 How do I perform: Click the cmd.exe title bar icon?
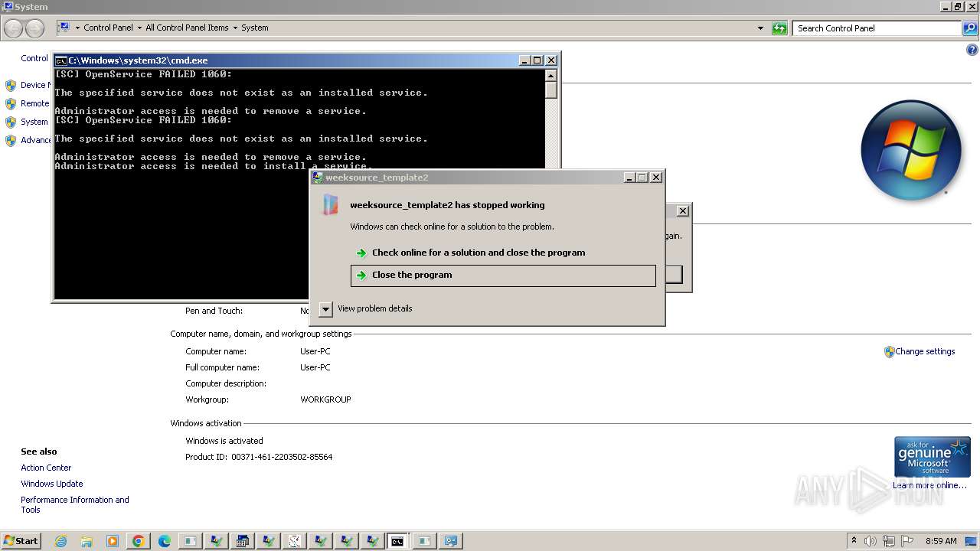(x=60, y=60)
